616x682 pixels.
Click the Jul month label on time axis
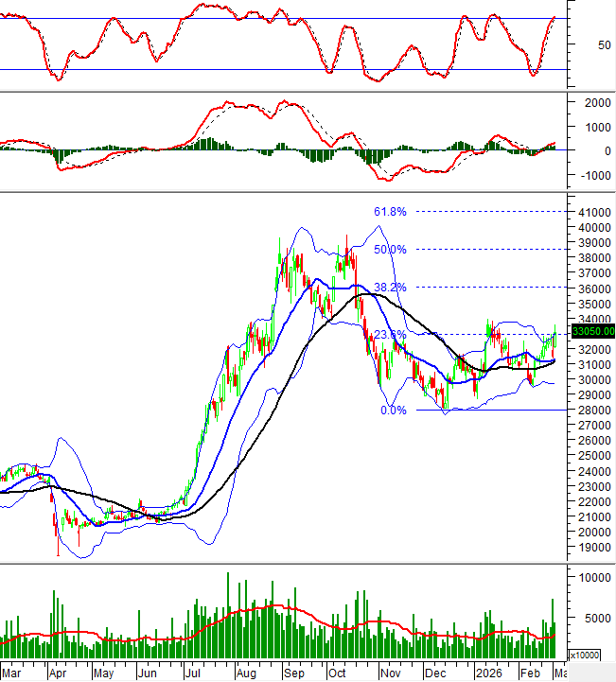coord(195,673)
